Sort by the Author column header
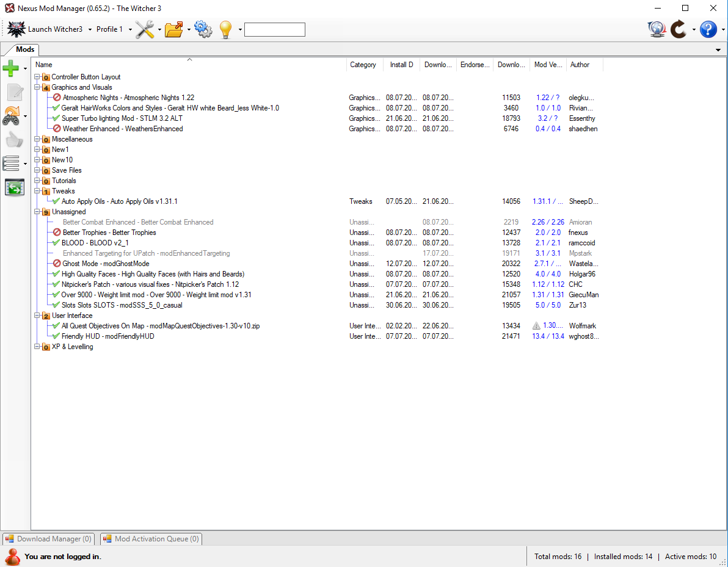The image size is (728, 567). [584, 65]
